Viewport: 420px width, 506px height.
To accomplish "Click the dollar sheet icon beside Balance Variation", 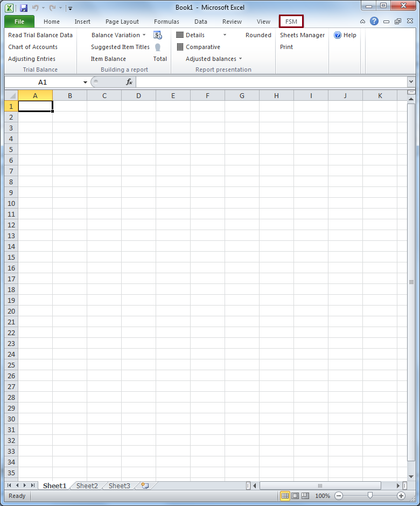I will click(158, 35).
